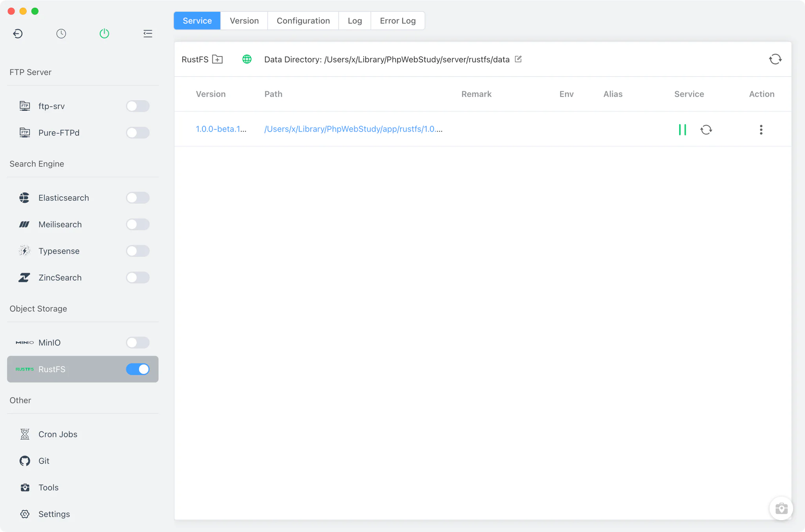Open the history clock icon
The height and width of the screenshot is (532, 805).
(61, 33)
